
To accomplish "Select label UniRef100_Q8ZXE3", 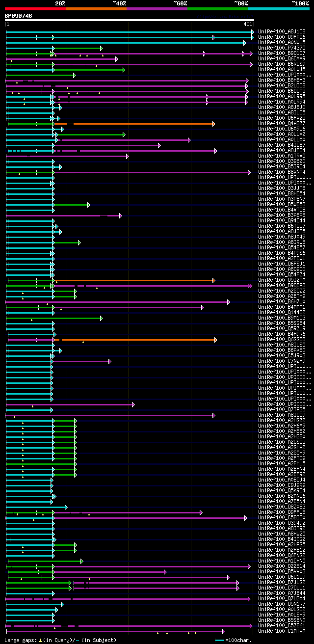I will (282, 507).
